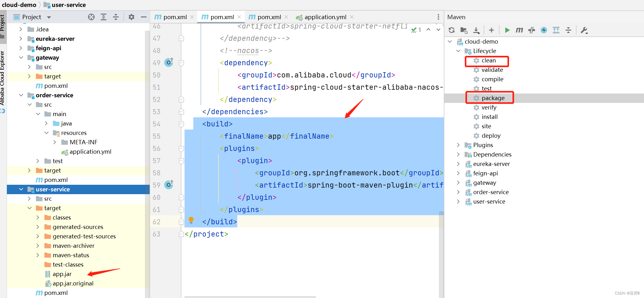Collapse the user-service module in Project tree
This screenshot has width=644, height=298.
click(21, 189)
